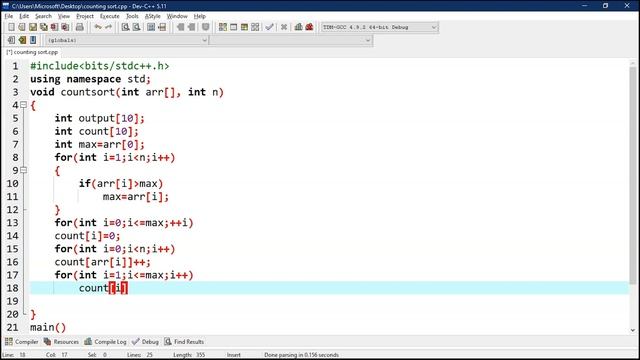Click on 'main()' at line 21
This screenshot has height=360, width=640.
tap(48, 327)
